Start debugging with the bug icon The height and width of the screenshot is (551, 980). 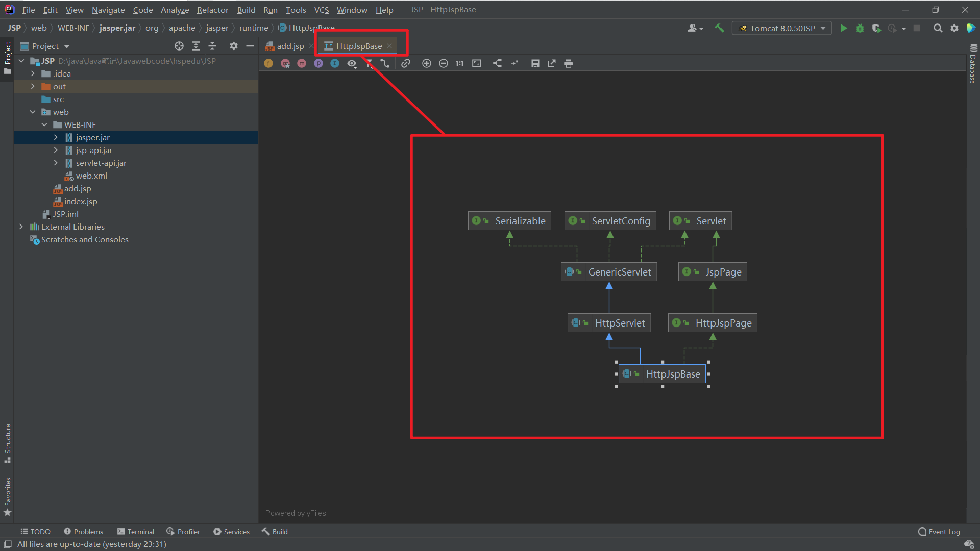860,28
